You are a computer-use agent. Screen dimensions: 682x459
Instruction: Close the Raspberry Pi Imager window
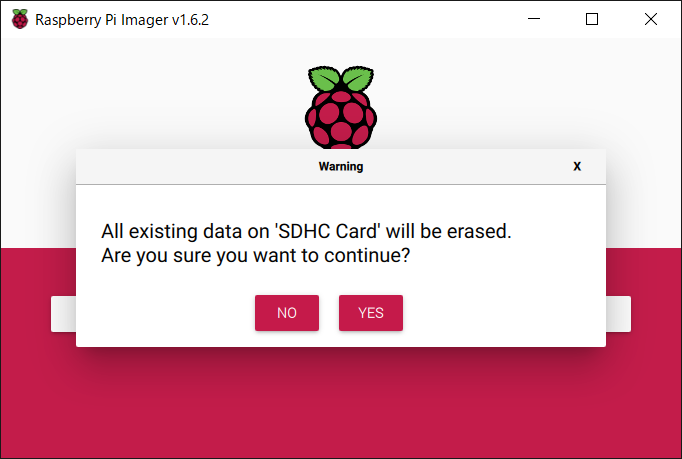coord(651,19)
